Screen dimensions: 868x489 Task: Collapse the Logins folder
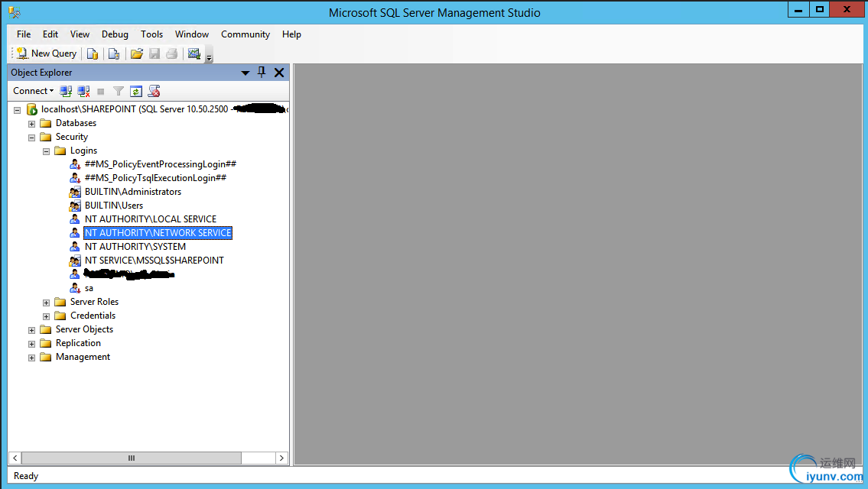point(46,151)
